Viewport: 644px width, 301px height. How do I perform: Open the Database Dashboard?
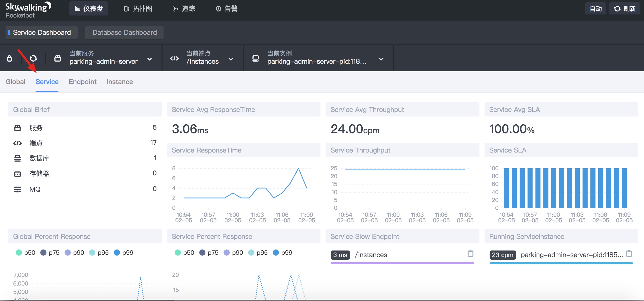[x=124, y=32]
